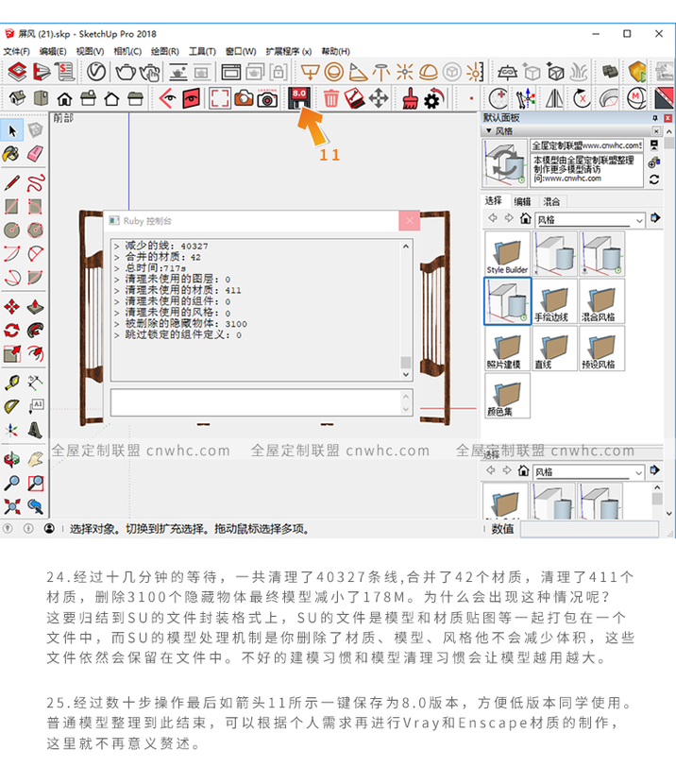
Task: Activate the Orbit camera tool
Action: (12, 459)
